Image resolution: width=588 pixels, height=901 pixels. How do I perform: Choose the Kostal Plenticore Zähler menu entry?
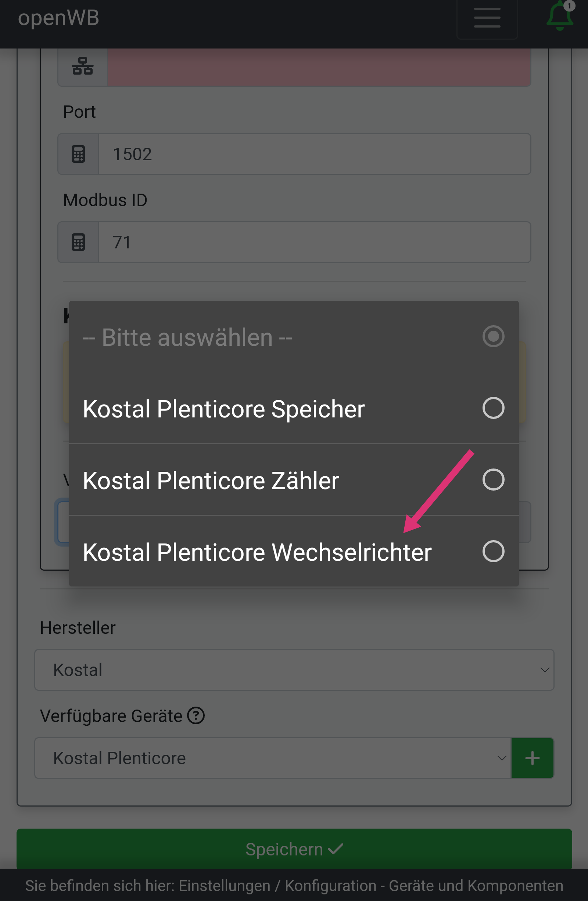[x=211, y=480]
